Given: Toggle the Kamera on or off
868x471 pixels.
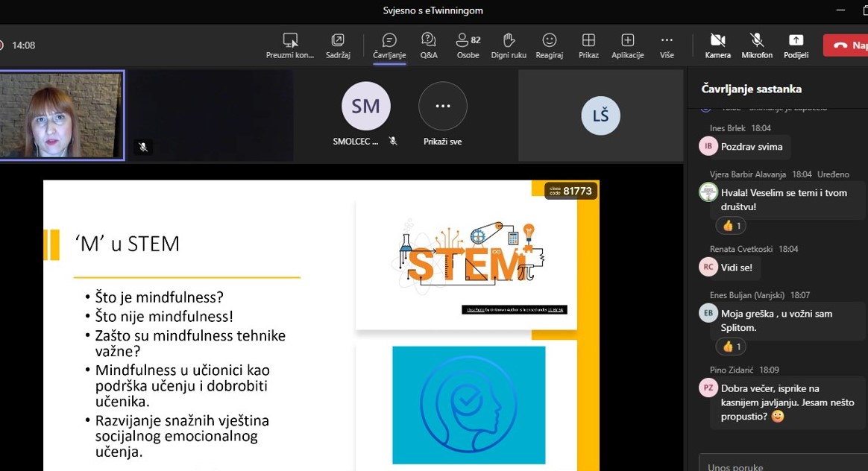Looking at the screenshot, I should point(717,45).
